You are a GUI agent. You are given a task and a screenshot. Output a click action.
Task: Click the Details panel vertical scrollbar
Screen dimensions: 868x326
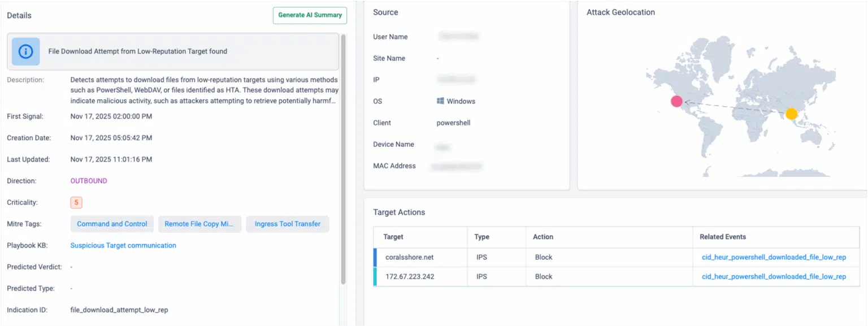click(x=343, y=158)
